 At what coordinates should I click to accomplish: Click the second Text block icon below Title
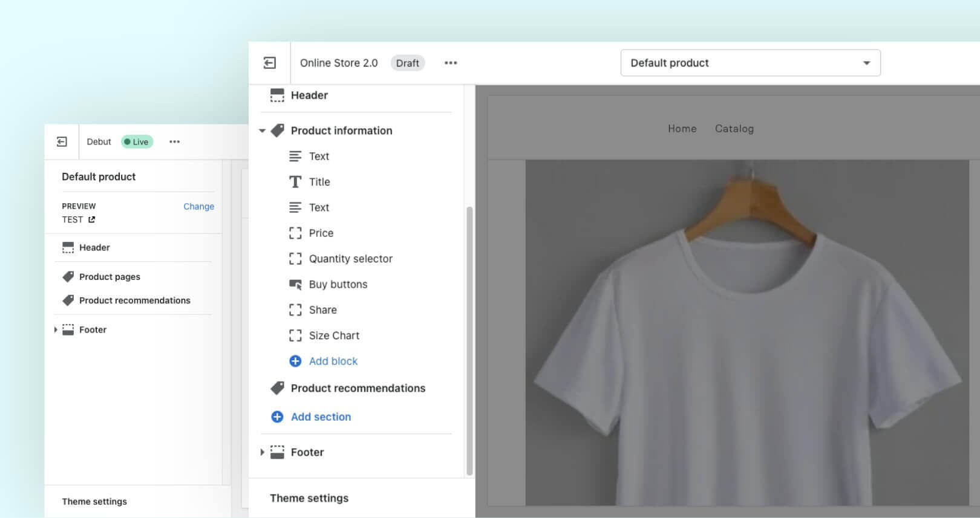coord(295,207)
